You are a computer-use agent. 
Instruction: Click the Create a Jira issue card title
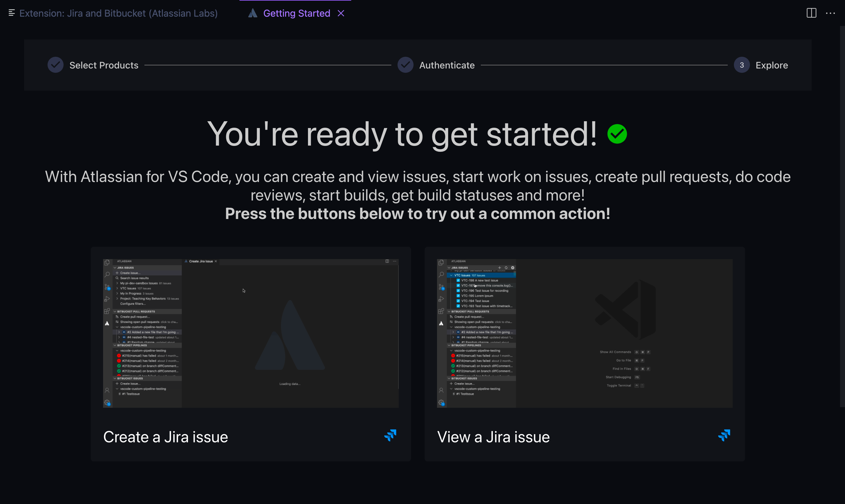tap(165, 437)
